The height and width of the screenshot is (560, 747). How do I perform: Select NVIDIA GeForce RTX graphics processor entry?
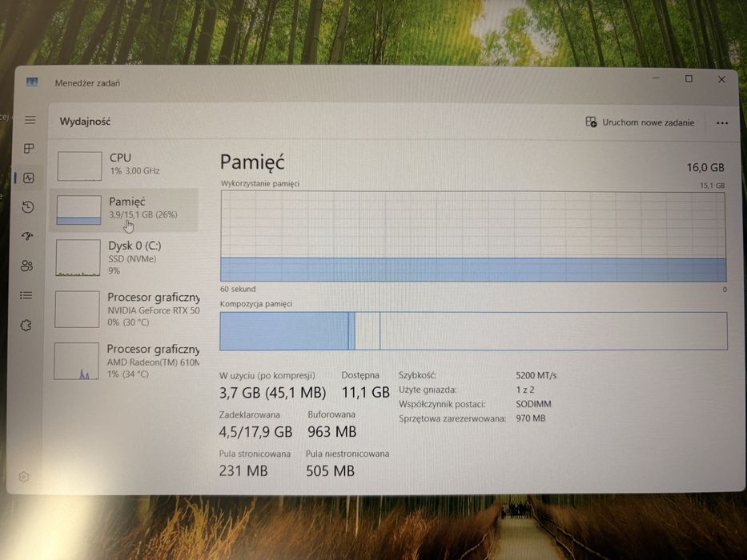125,309
